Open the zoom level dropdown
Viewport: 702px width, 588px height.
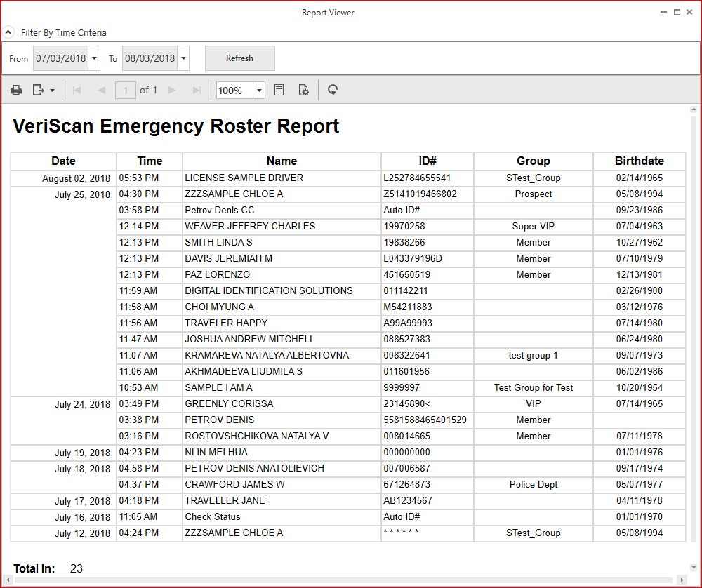click(259, 91)
